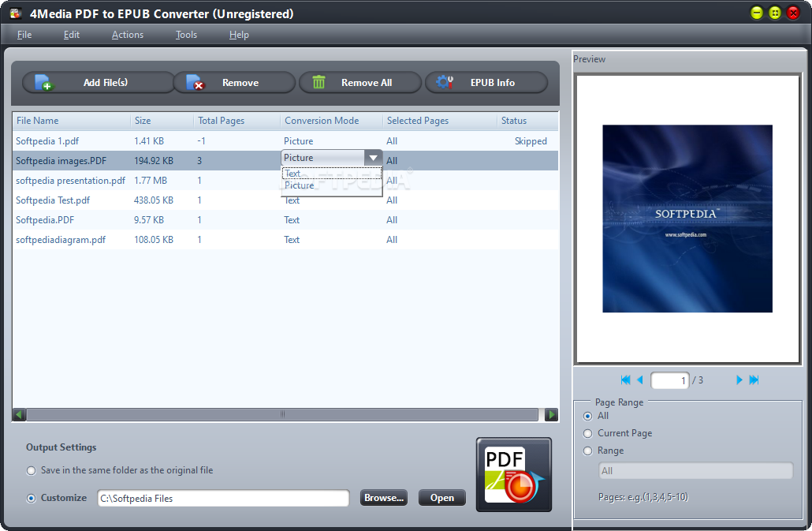Select Softpedia images.PDF row
The width and height of the screenshot is (812, 531).
coord(285,161)
